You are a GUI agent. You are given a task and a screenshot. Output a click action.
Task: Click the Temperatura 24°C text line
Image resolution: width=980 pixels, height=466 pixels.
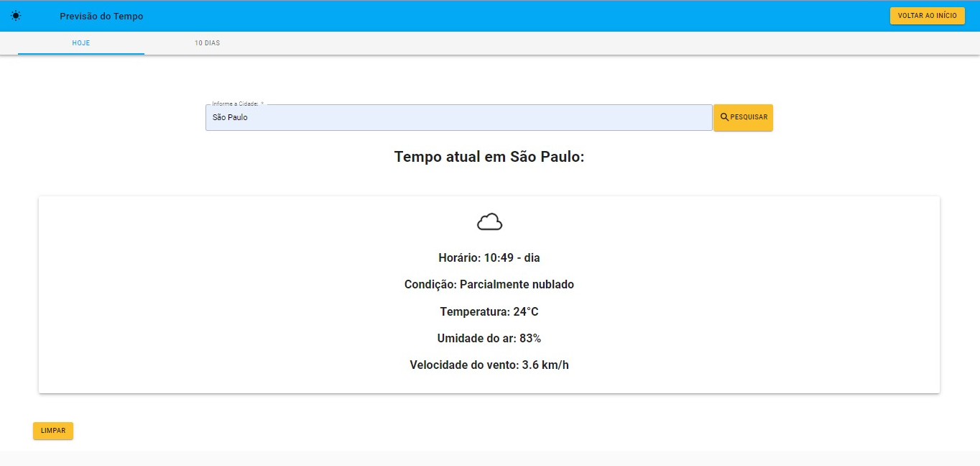(489, 311)
